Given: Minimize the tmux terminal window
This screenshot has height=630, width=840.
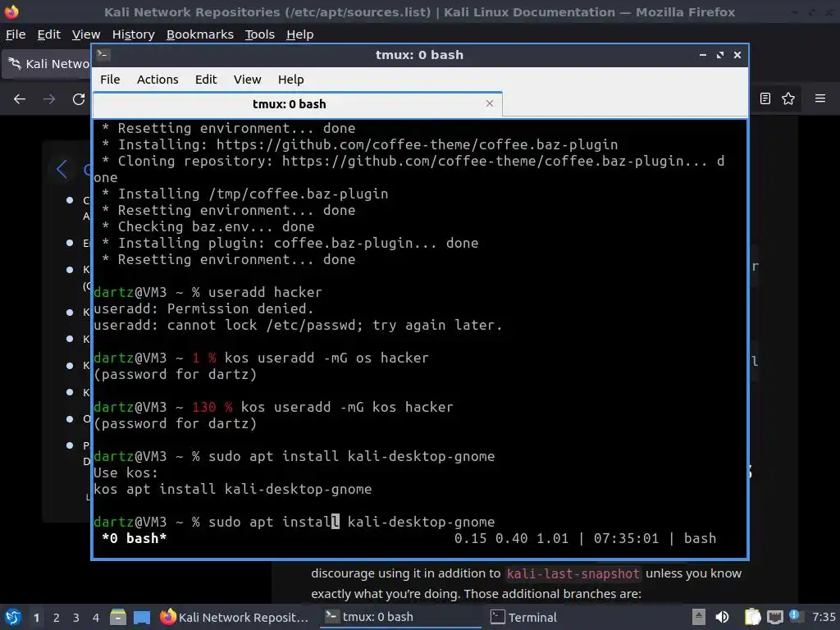Looking at the screenshot, I should tap(702, 55).
